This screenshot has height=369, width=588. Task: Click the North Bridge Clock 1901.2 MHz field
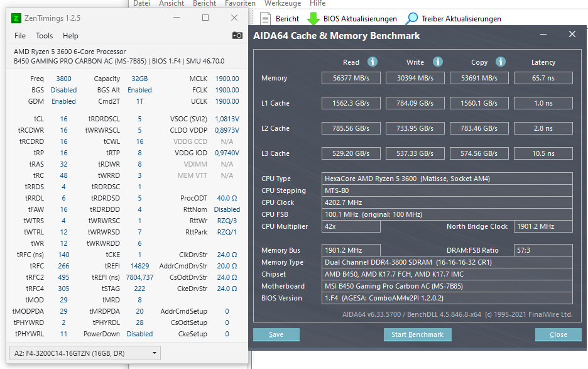pyautogui.click(x=543, y=226)
